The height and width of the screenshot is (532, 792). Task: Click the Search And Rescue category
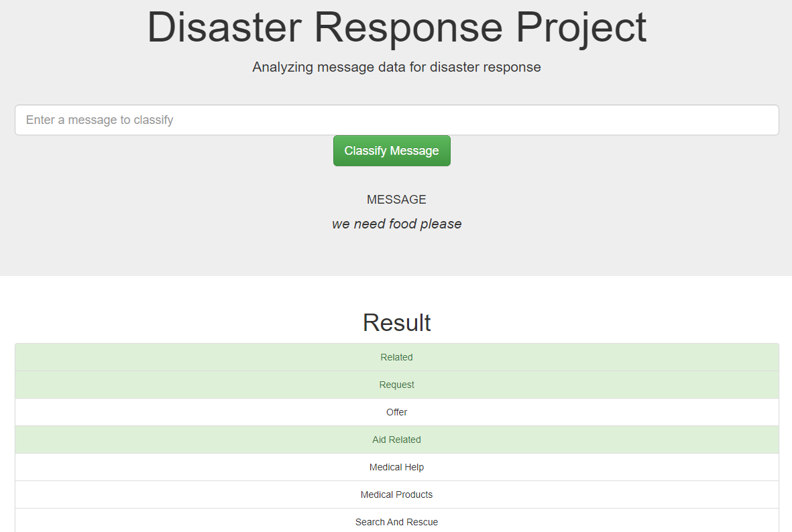396,522
